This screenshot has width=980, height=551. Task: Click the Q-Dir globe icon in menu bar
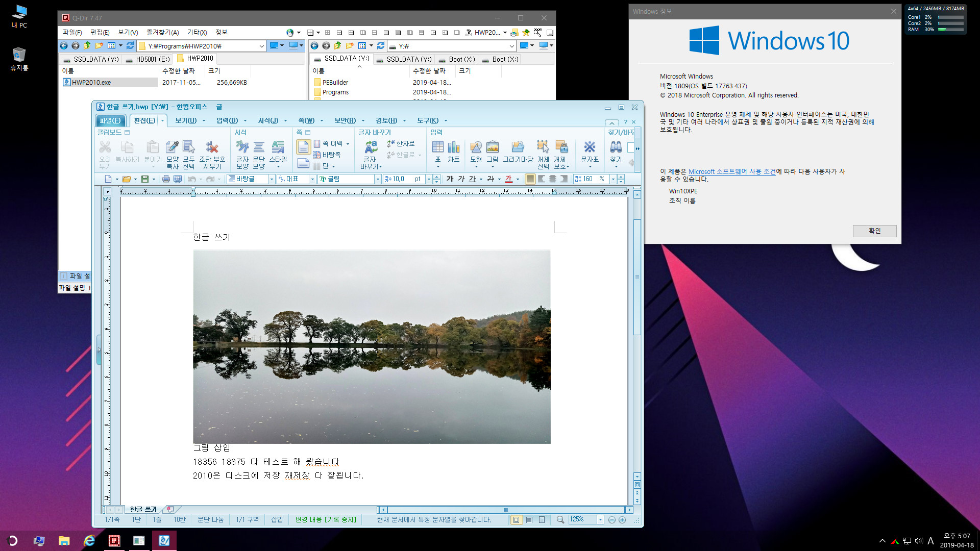(x=290, y=33)
